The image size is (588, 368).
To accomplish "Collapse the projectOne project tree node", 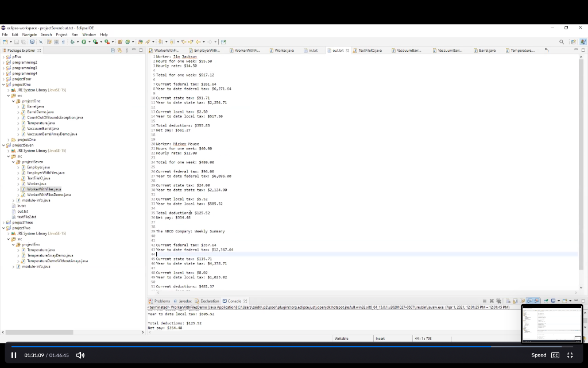I will [4, 85].
